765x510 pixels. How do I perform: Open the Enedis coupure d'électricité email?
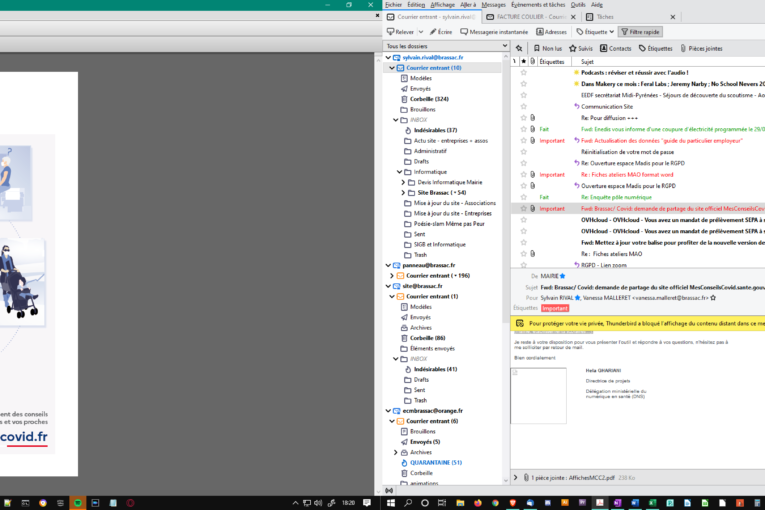(672, 129)
